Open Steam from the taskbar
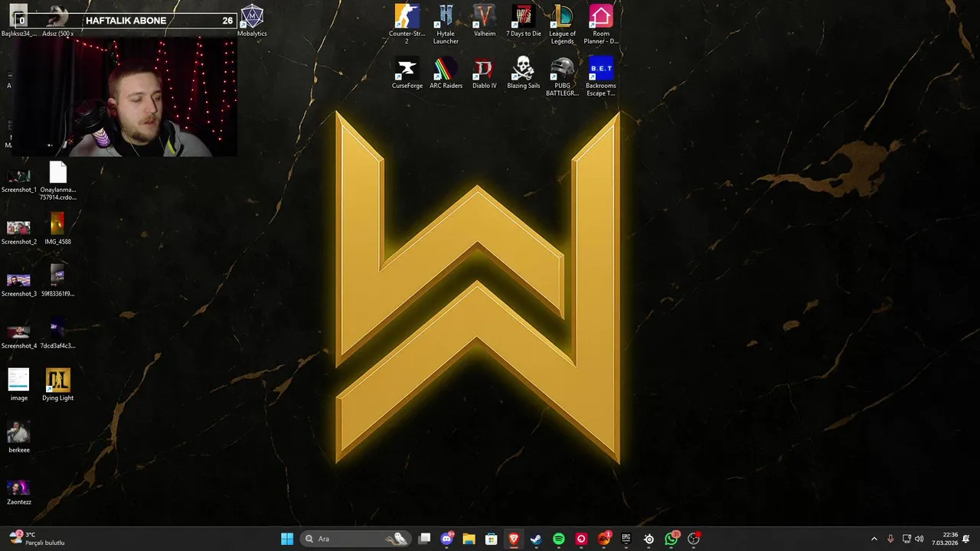980x551 pixels. pos(536,539)
